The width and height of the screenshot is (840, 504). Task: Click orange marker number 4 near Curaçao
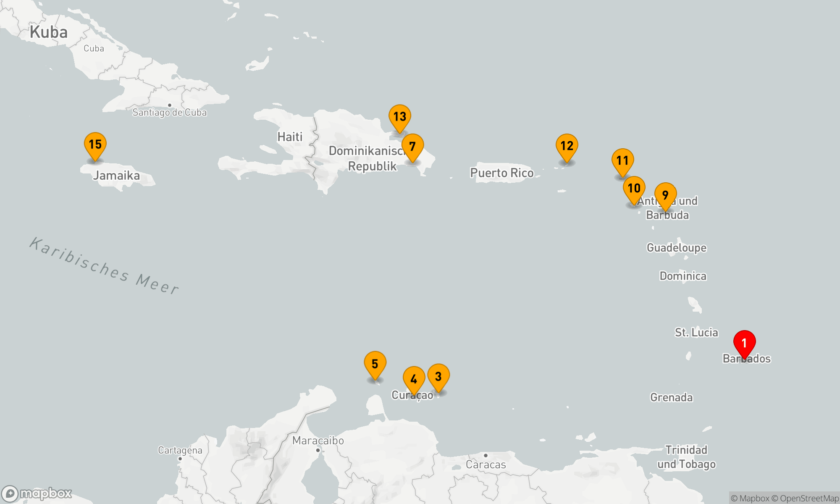pyautogui.click(x=414, y=378)
